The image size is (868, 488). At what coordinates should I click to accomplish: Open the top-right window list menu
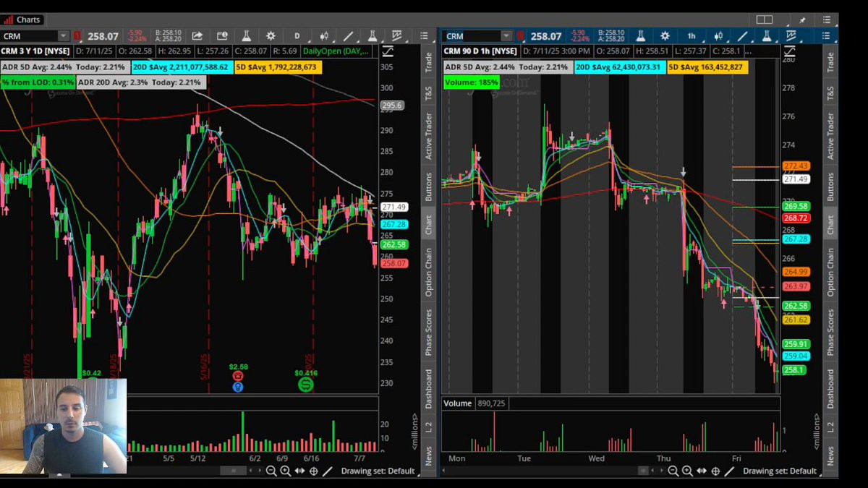pyautogui.click(x=826, y=20)
